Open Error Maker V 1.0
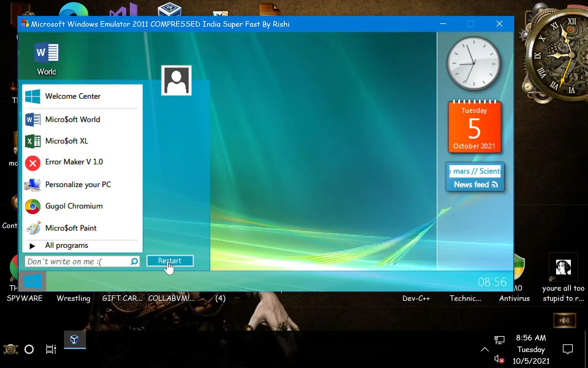The height and width of the screenshot is (368, 588). [74, 162]
